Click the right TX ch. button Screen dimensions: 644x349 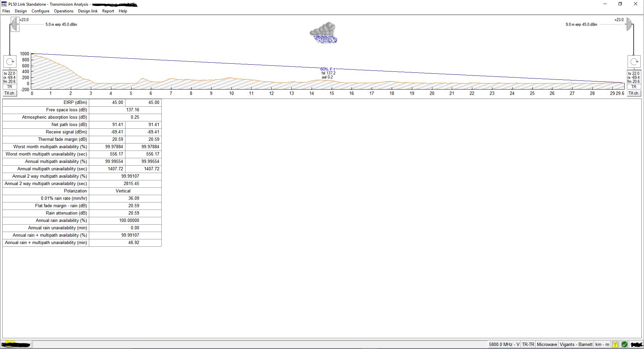634,93
